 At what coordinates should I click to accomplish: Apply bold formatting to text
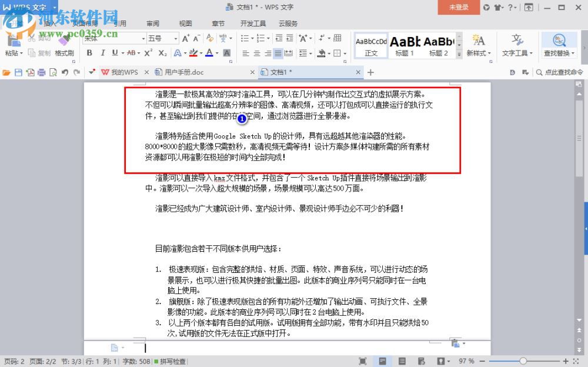coord(89,52)
